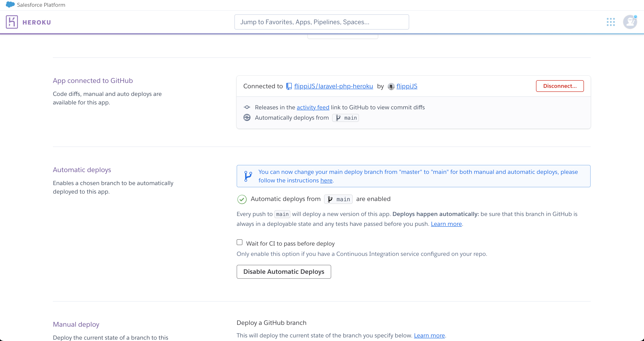The width and height of the screenshot is (644, 341).
Task: Click the Heroku logo icon
Action: [x=12, y=22]
